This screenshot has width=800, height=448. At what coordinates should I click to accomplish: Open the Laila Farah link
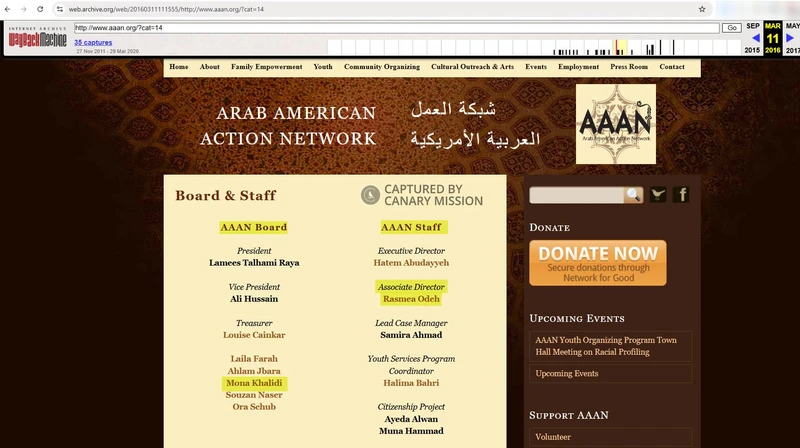(254, 359)
